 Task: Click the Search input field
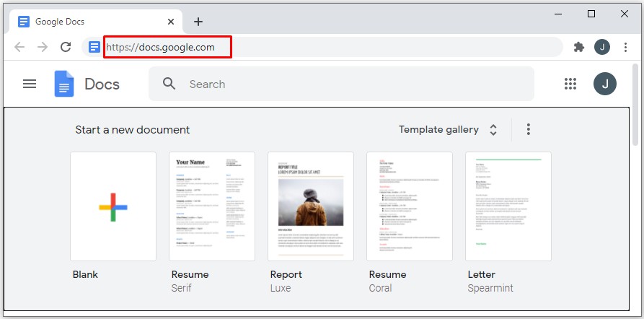(x=353, y=84)
